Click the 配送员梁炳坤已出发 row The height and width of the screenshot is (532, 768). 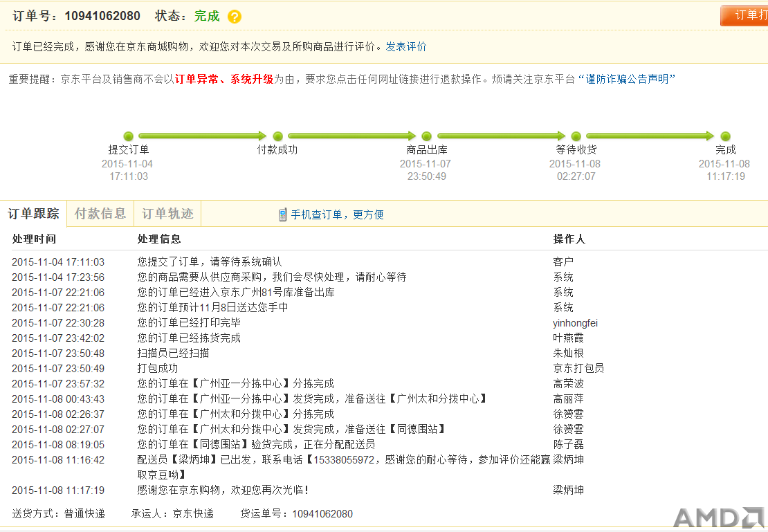[x=344, y=467]
